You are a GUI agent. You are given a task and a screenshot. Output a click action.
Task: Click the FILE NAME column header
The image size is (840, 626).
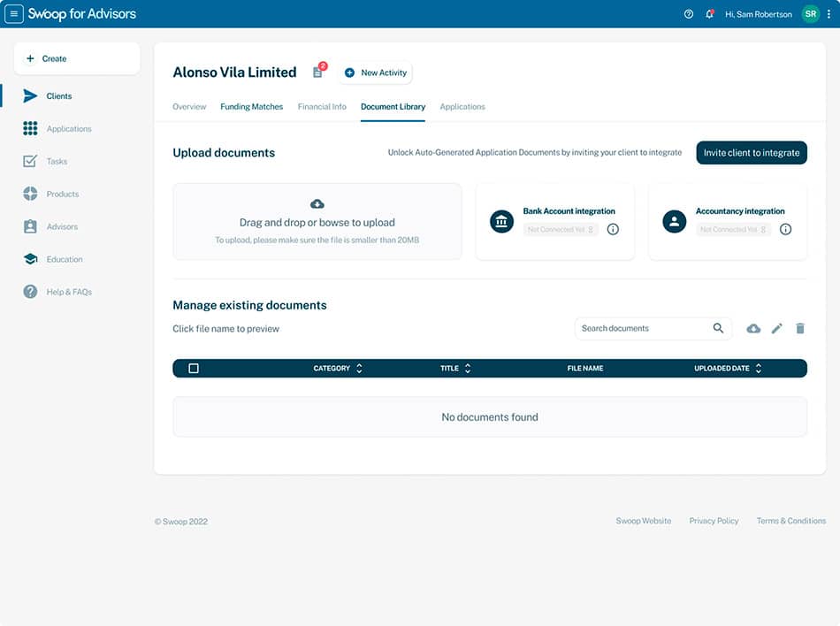tap(585, 369)
